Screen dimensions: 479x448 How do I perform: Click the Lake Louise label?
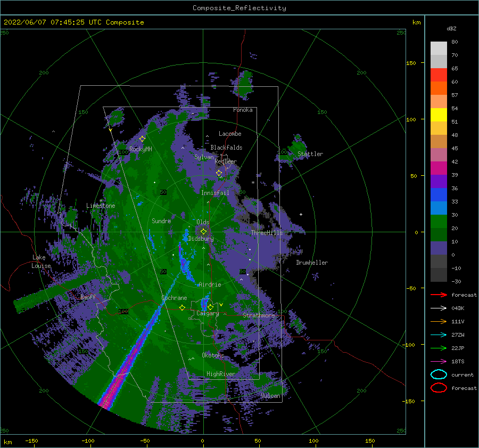tap(41, 262)
